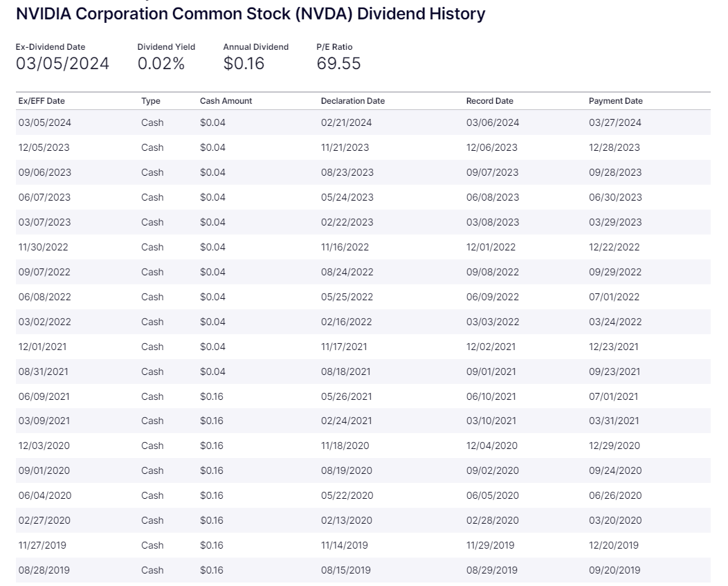Select record date 11/29/2019

(491, 546)
